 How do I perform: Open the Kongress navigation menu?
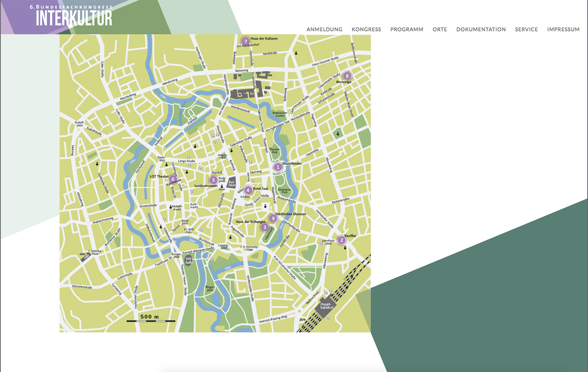click(x=366, y=29)
